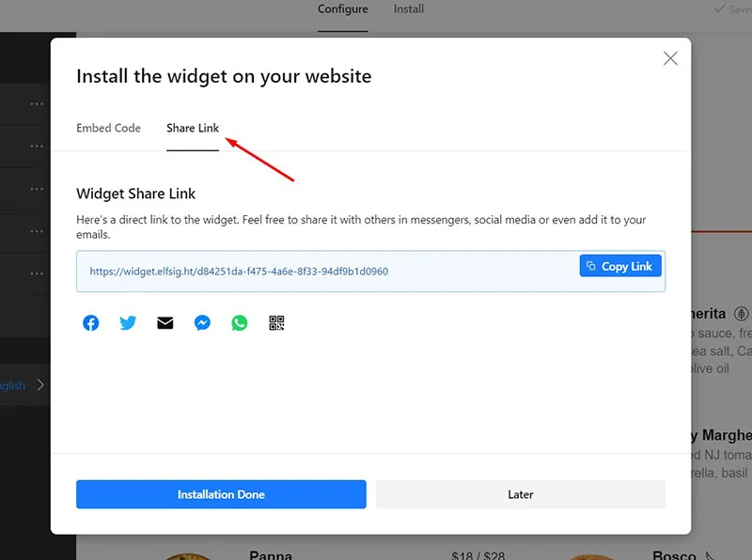Expand the language chevron in sidebar
Viewport: 752px width, 560px height.
[40, 385]
